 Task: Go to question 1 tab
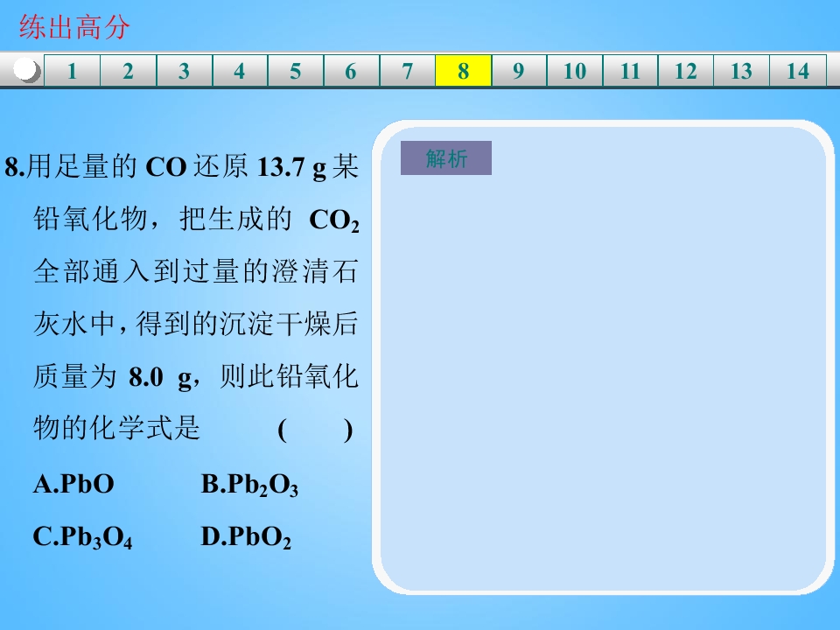(73, 71)
